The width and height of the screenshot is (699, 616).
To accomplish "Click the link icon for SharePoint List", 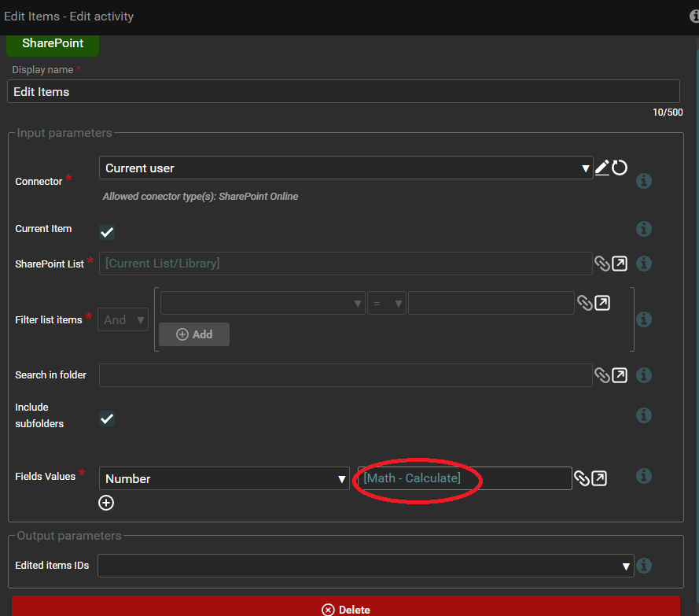I will pyautogui.click(x=602, y=264).
